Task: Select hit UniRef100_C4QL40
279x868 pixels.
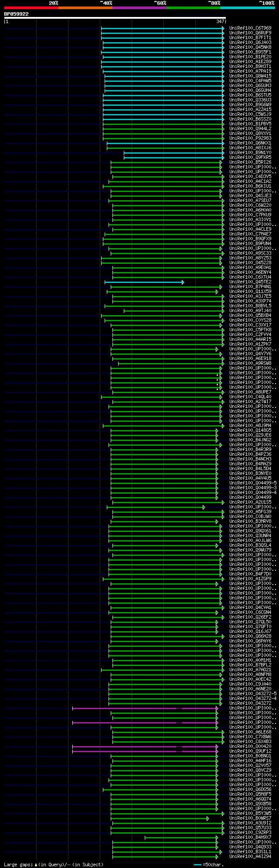Action: [250, 397]
